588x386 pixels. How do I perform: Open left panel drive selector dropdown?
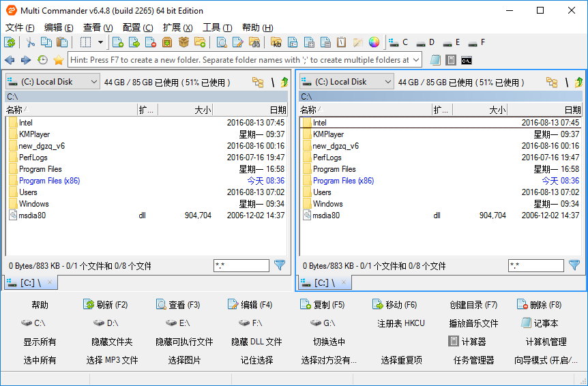pyautogui.click(x=53, y=82)
